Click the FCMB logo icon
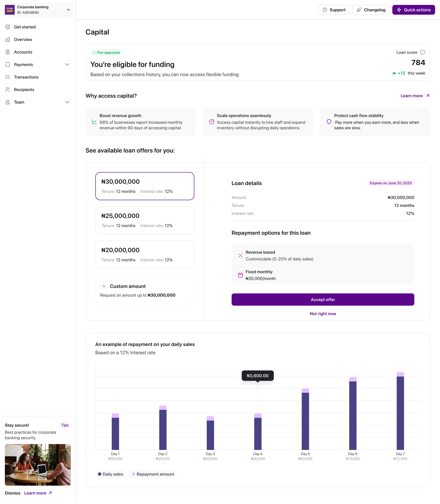 tap(10, 10)
